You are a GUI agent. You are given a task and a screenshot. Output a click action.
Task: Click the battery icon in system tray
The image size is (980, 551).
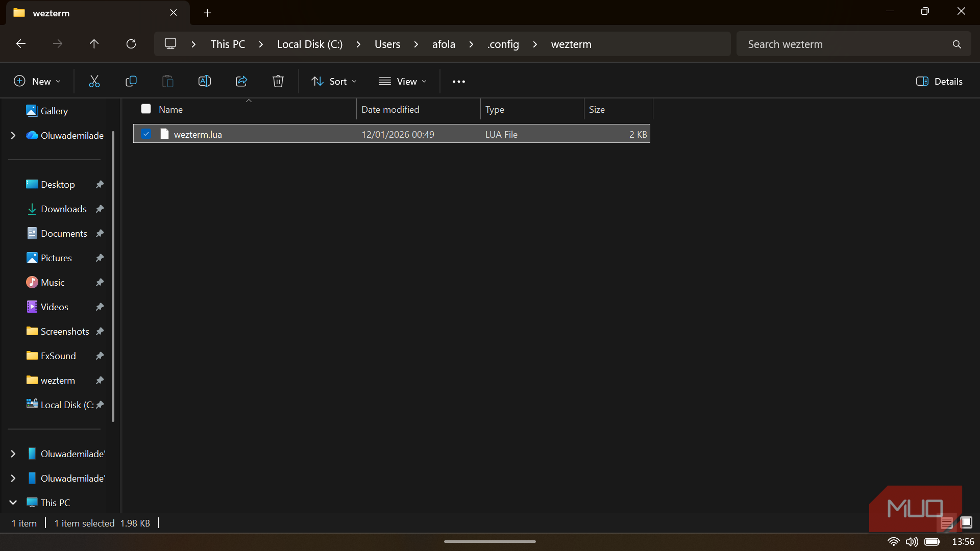[932, 542]
